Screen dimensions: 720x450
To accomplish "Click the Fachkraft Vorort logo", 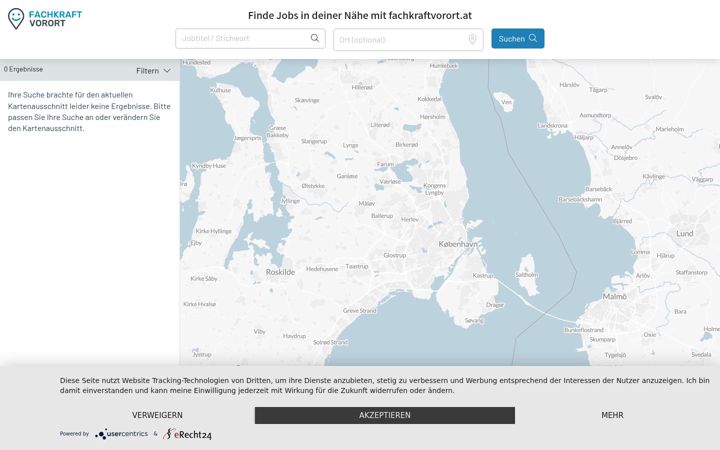I will [x=45, y=19].
